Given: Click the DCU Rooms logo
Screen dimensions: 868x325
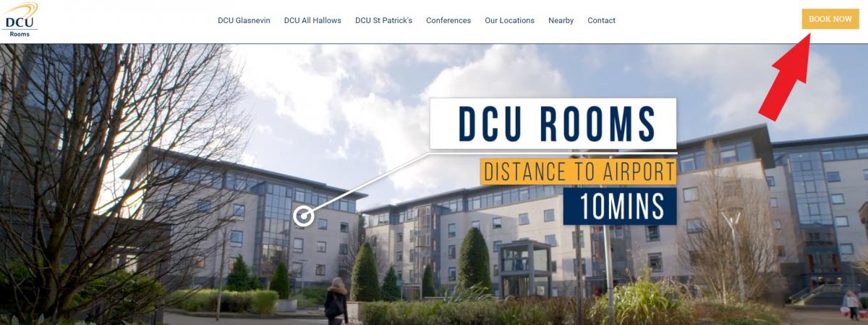Looking at the screenshot, I should click(x=20, y=20).
